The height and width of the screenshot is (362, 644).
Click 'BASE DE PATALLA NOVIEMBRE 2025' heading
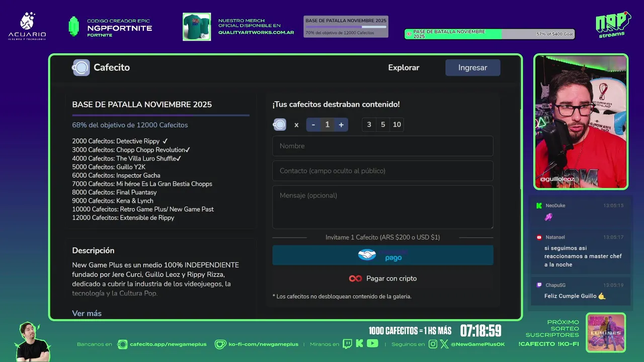tap(142, 105)
